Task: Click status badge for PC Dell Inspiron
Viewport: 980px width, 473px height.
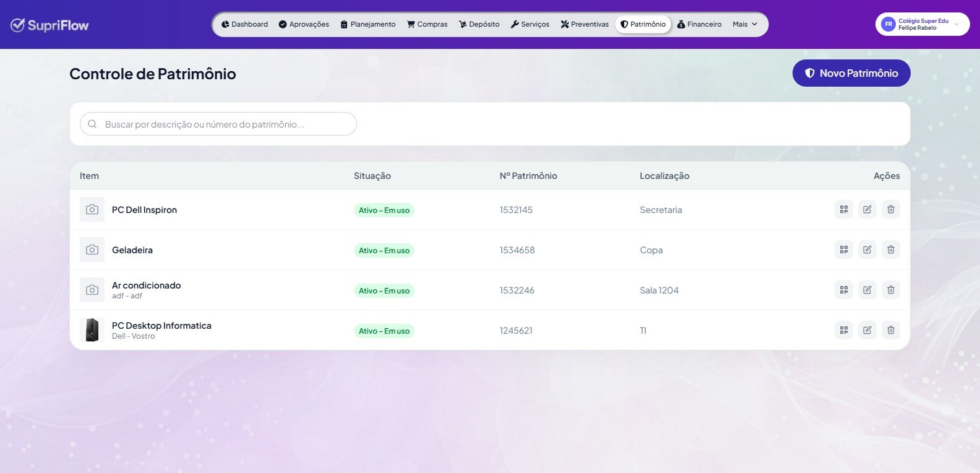Action: point(384,210)
